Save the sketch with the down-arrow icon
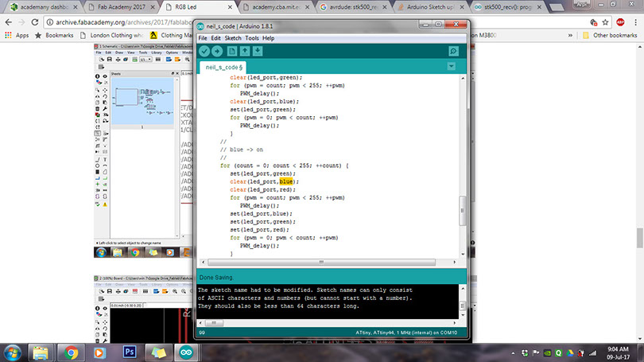This screenshot has height=362, width=644. (x=258, y=52)
